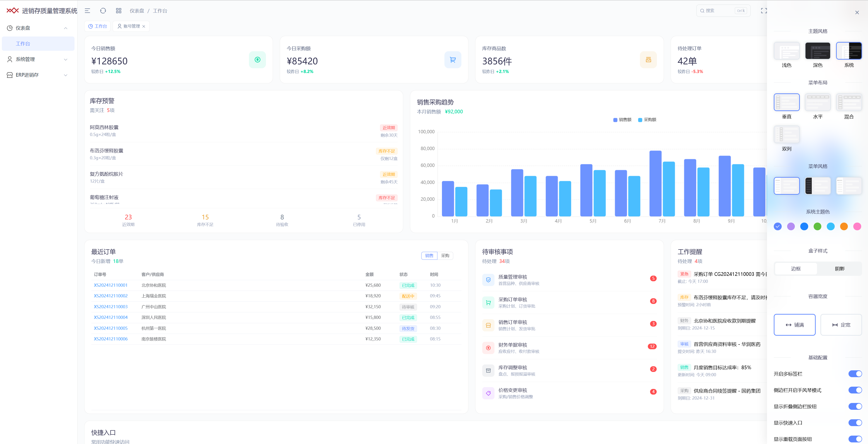868x444 pixels.
Task: Switch recent orders to 采购 tab
Action: (445, 256)
